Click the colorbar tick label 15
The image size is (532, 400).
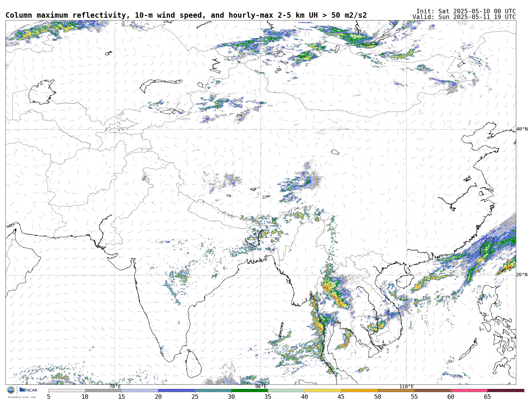(x=121, y=397)
